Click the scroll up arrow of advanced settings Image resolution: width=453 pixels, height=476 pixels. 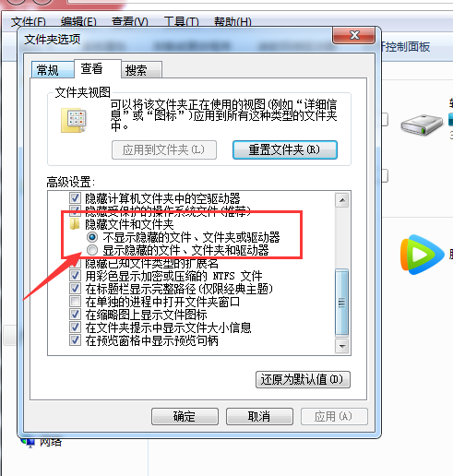click(x=342, y=200)
